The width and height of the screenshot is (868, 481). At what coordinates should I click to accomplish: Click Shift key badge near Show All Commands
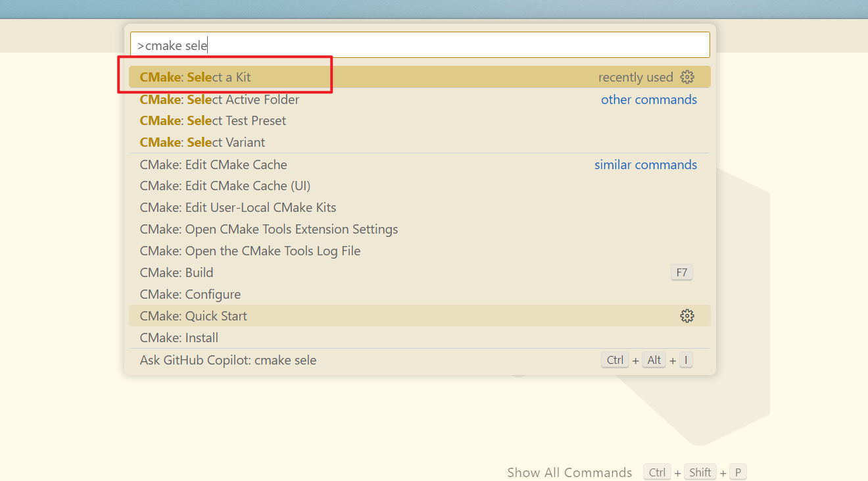(700, 472)
